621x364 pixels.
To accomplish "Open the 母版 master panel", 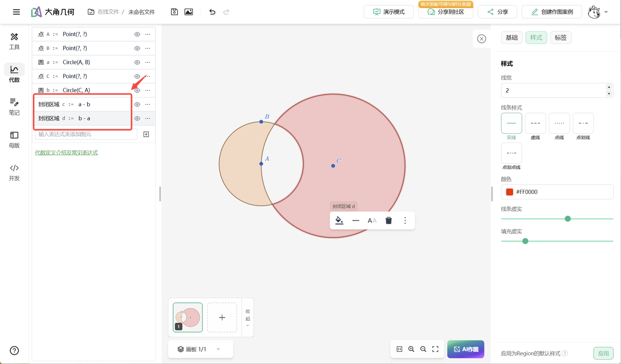I will [14, 140].
